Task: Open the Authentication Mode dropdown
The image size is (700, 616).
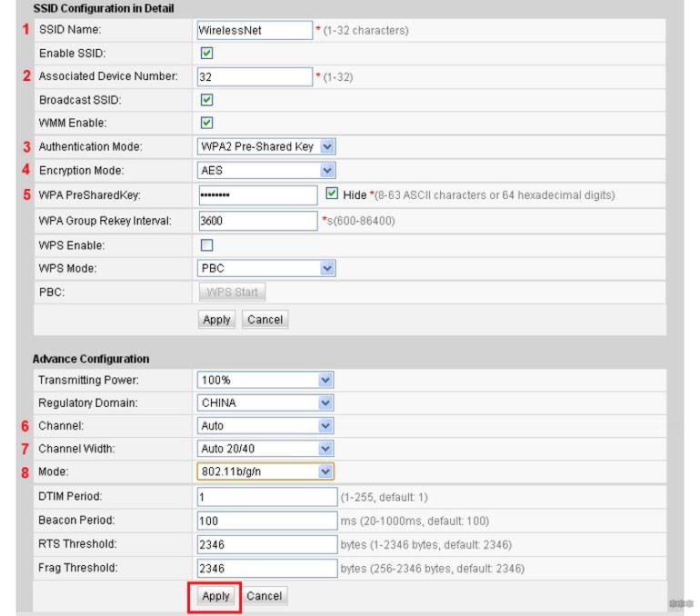Action: pos(266,146)
